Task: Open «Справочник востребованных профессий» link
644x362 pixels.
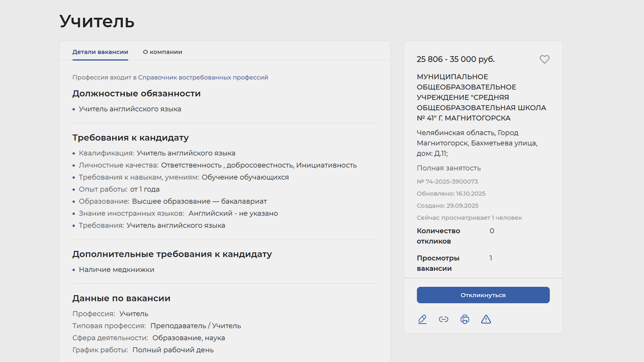Action: tap(203, 77)
